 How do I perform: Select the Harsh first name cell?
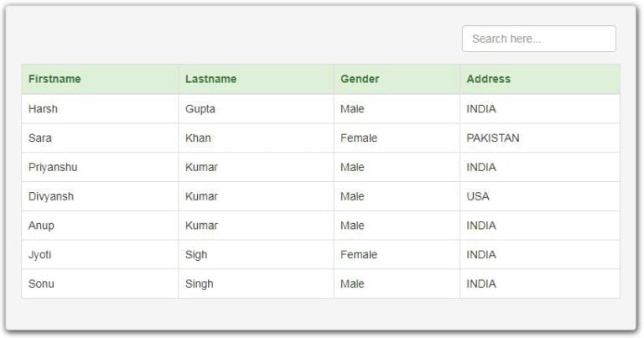(44, 109)
